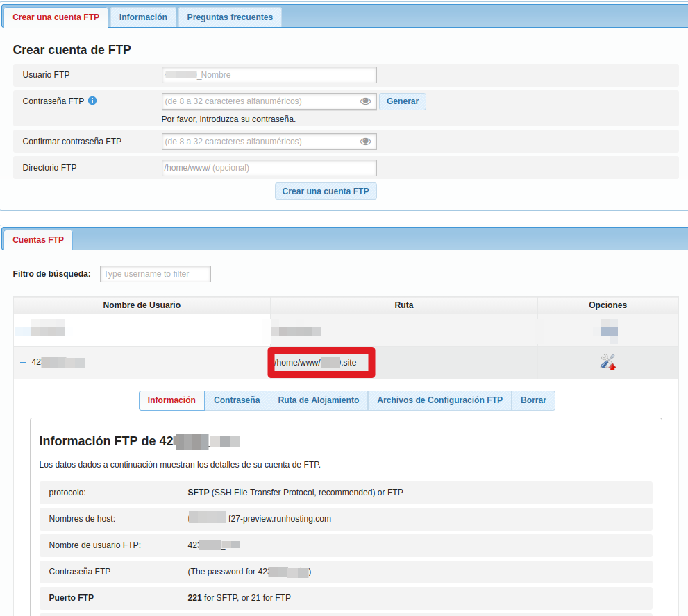Click the Generar password button
This screenshot has height=616, width=688.
pyautogui.click(x=403, y=101)
